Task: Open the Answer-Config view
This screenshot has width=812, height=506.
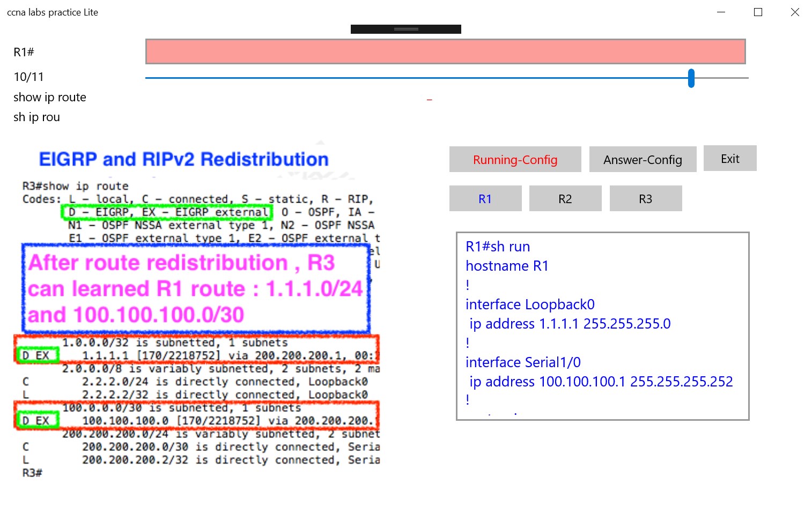Action: tap(643, 159)
